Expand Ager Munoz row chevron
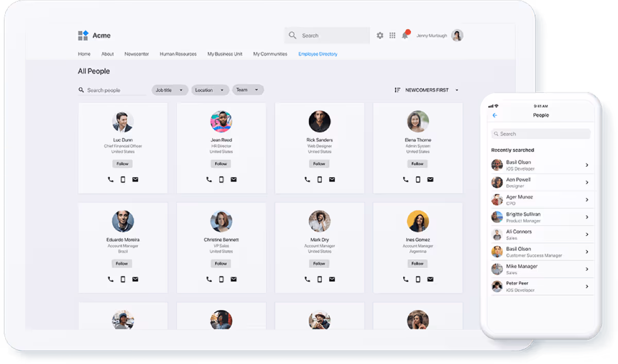 click(587, 200)
